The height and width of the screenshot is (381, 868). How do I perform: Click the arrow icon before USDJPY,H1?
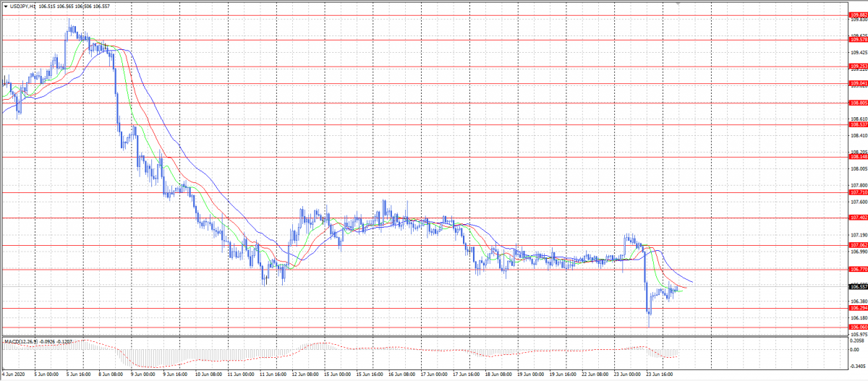point(4,7)
